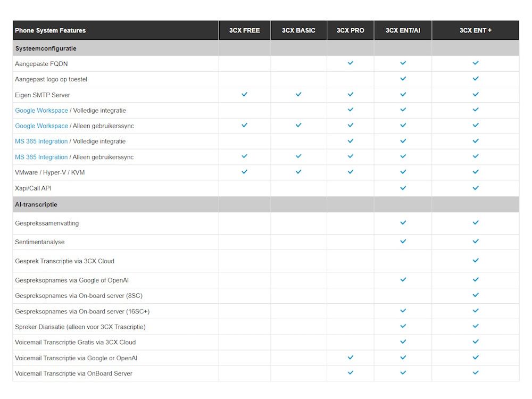Click MS 365 Volledige integratie checkmark under 3CX ENT+
This screenshot has width=532, height=399.
(x=476, y=141)
